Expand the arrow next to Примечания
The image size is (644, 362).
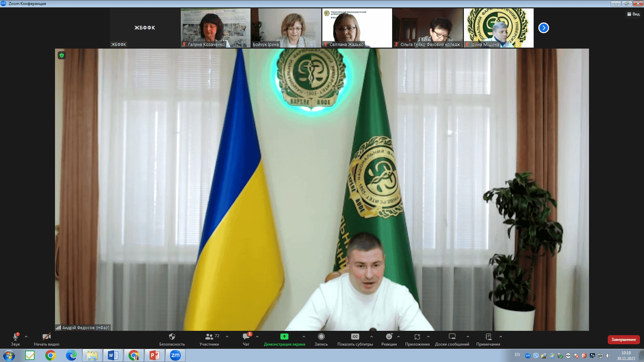(501, 337)
